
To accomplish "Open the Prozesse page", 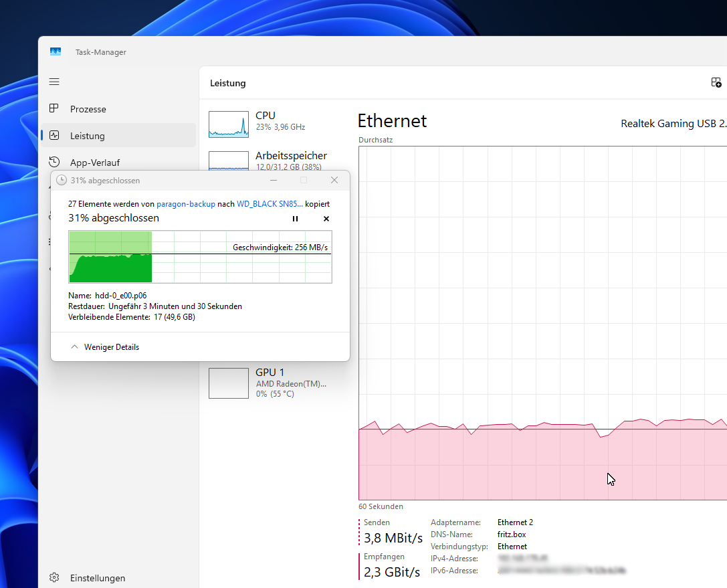I will pos(118,109).
